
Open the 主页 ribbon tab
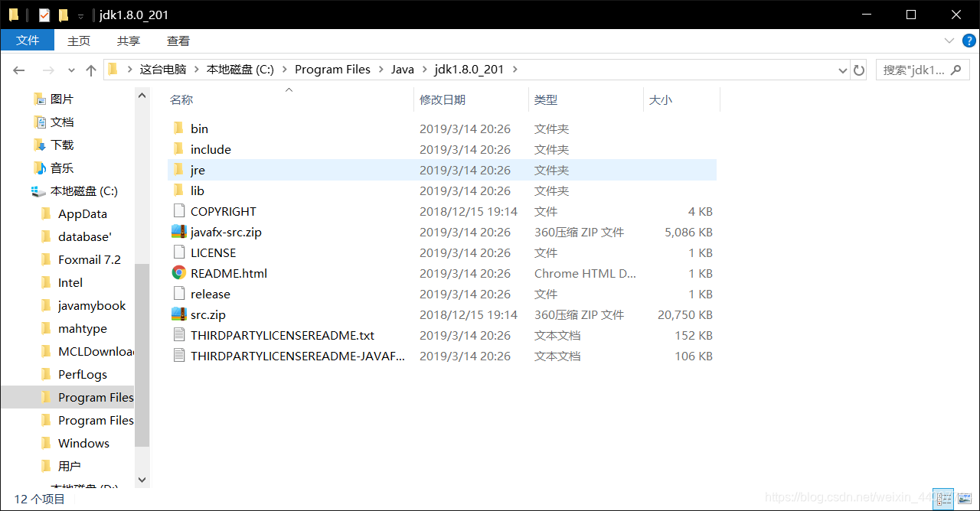pyautogui.click(x=79, y=41)
